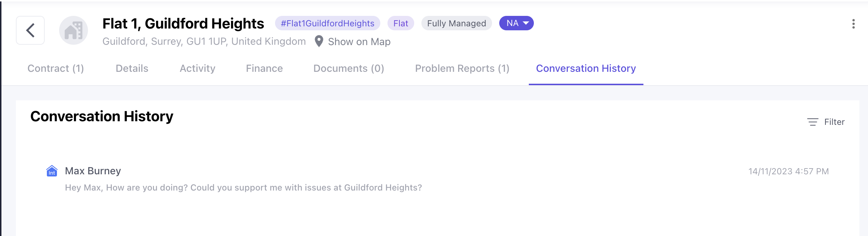
Task: Select the Finance tab
Action: (264, 68)
